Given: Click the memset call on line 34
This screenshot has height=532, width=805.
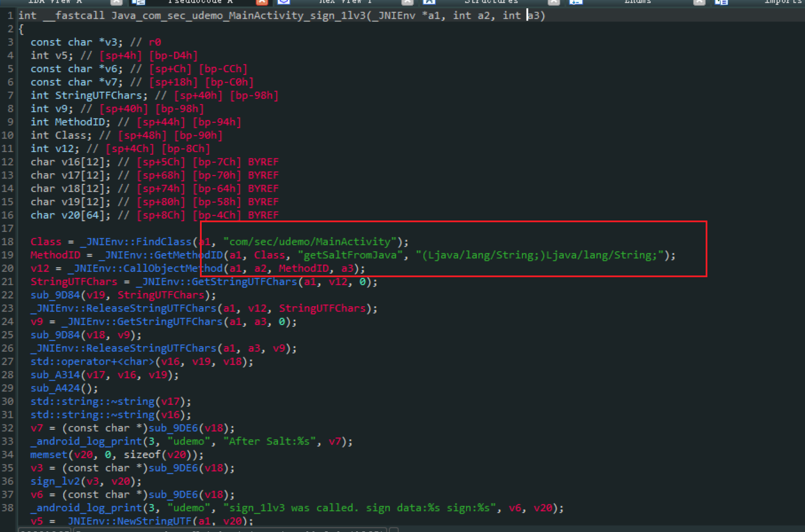Looking at the screenshot, I should pos(49,455).
